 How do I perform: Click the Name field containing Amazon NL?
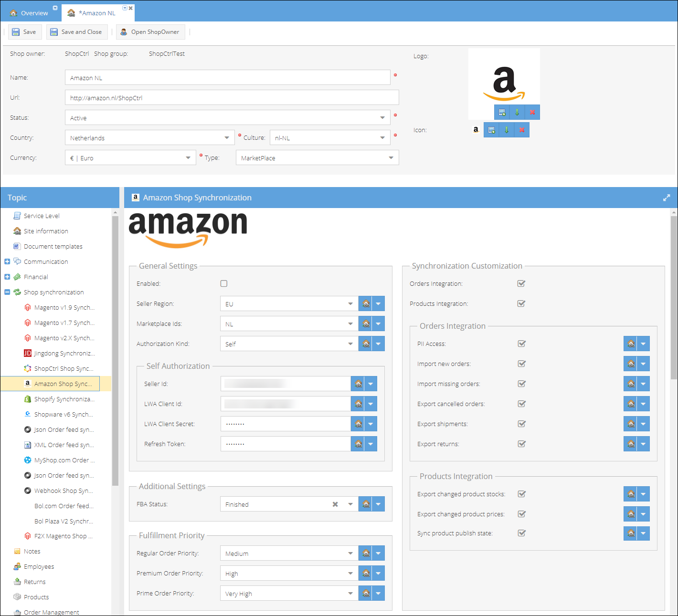tap(228, 77)
